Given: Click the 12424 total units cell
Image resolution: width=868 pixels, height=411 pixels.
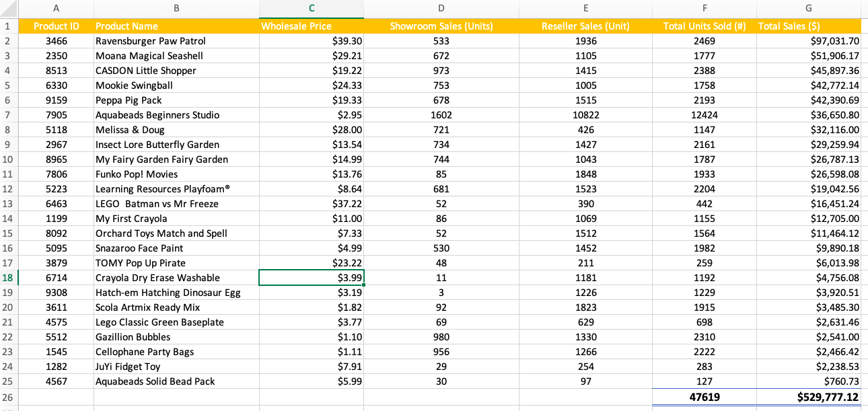Looking at the screenshot, I should click(x=704, y=115).
